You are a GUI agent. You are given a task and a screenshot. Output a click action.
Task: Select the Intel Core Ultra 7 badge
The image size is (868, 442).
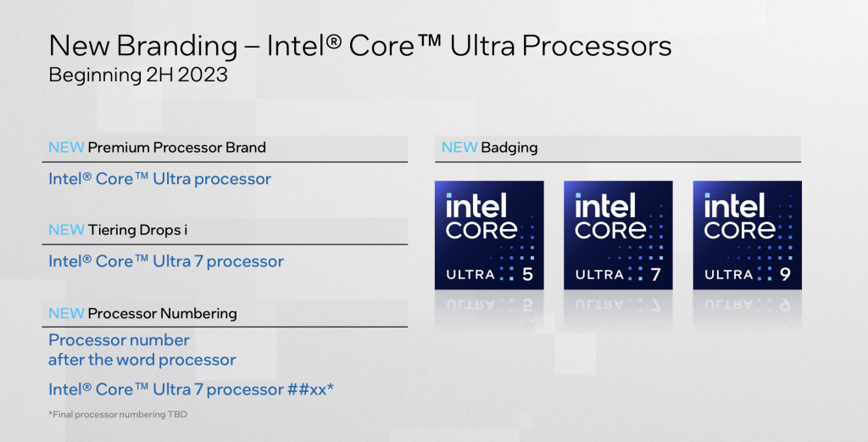click(x=617, y=235)
